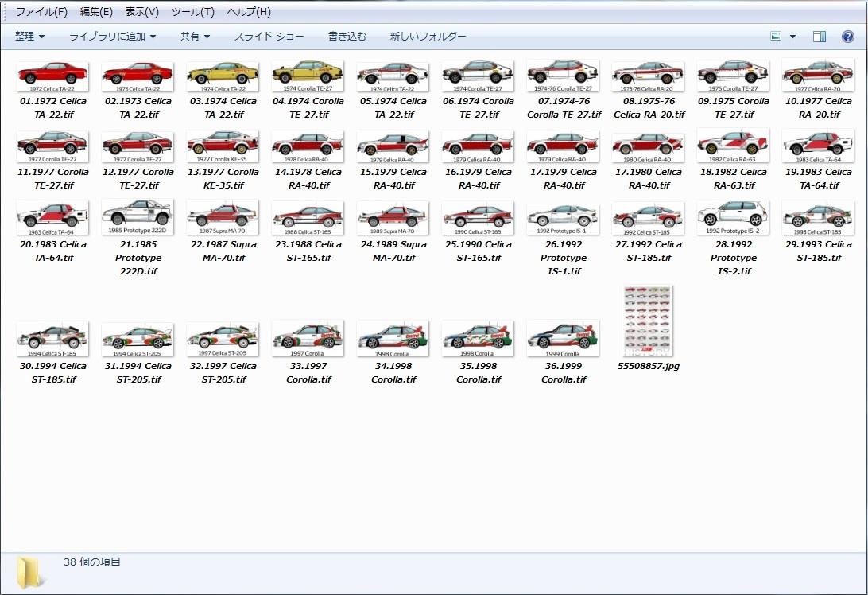868x595 pixels.
Task: Select 25.1990 Celica ST-165.tif thumbnail
Action: [x=478, y=218]
